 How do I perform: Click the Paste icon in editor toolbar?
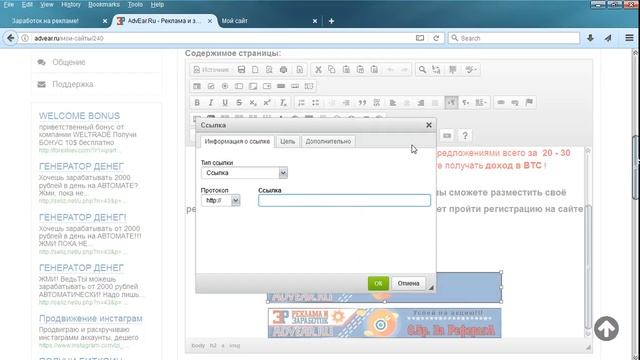pyautogui.click(x=346, y=70)
